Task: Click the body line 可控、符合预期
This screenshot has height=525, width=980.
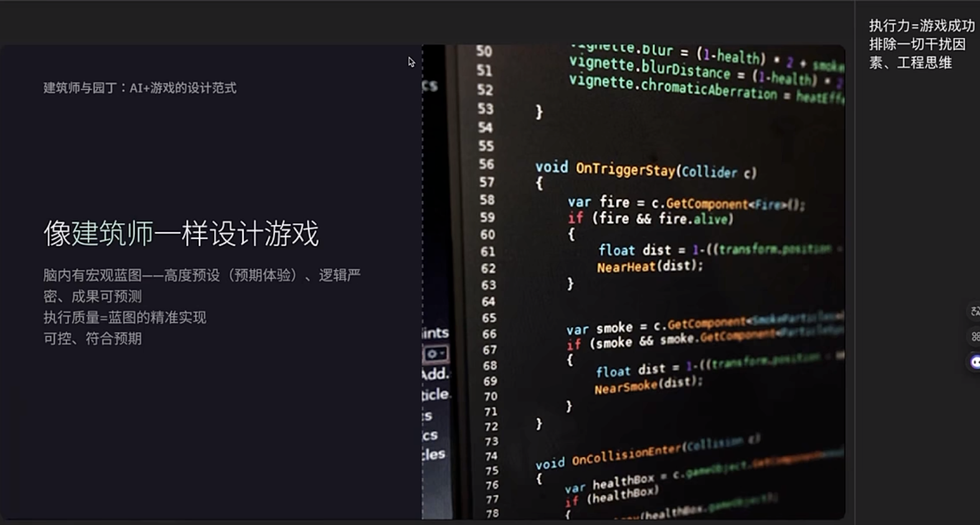Action: (x=92, y=338)
